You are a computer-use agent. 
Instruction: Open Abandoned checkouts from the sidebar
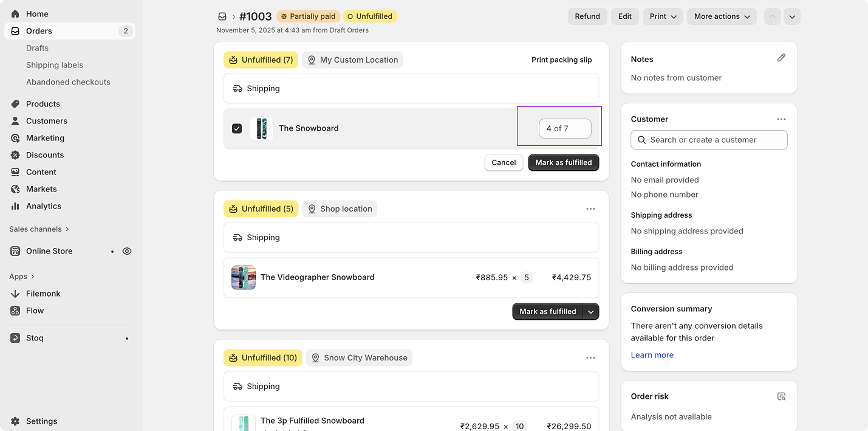tap(68, 81)
